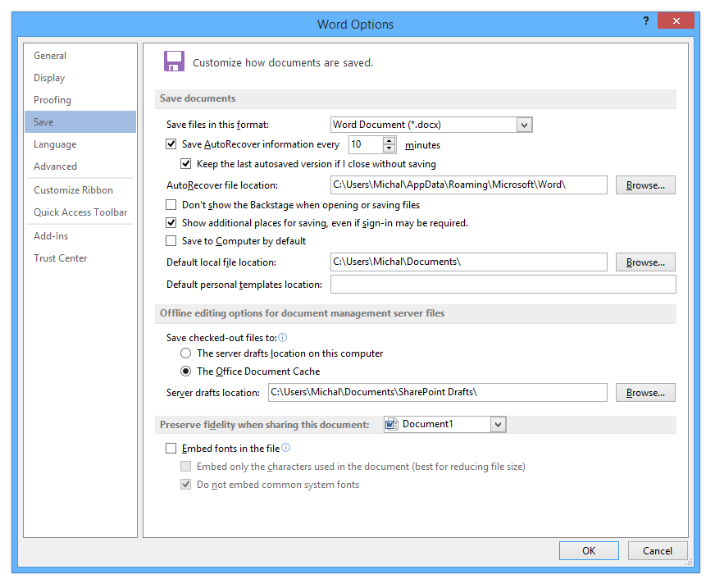The height and width of the screenshot is (588, 715).
Task: Click Browse beside Server drafts location
Action: tap(645, 392)
